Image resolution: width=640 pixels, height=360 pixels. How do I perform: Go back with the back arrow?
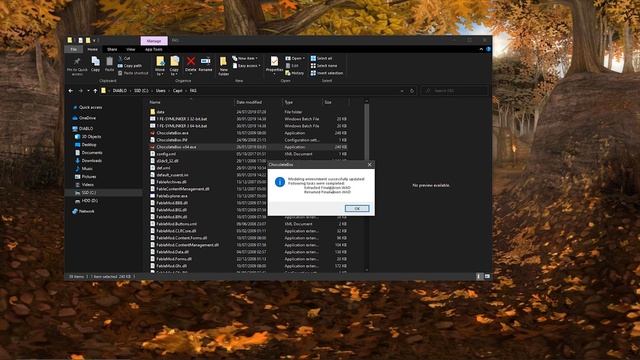71,91
